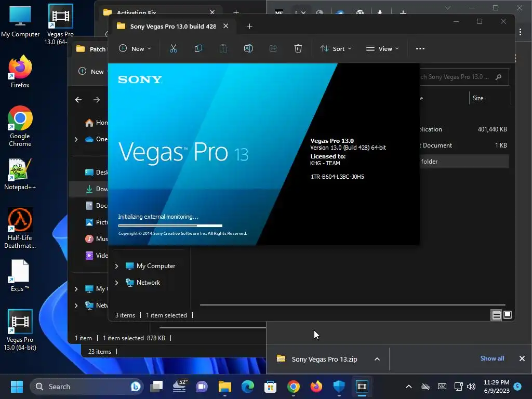
Task: Expand My Computer in front window sidebar
Action: click(x=116, y=266)
